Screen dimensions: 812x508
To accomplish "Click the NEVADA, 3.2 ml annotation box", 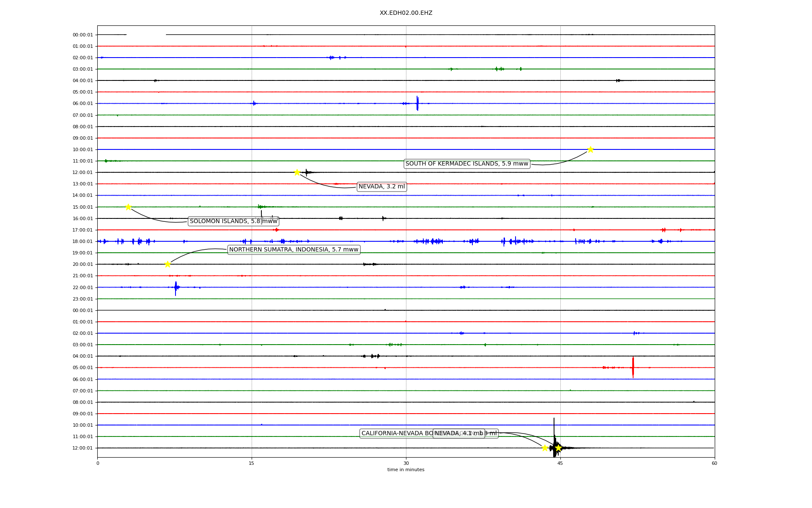I will (381, 187).
